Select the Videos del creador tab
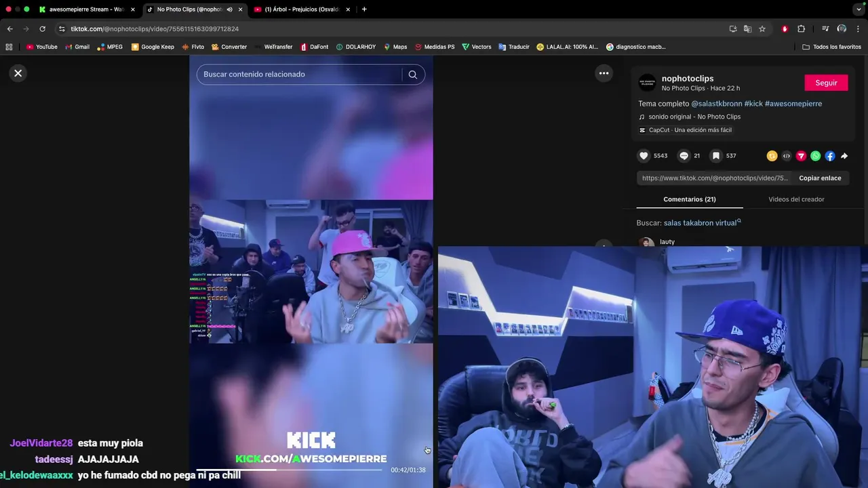The image size is (868, 488). point(796,199)
